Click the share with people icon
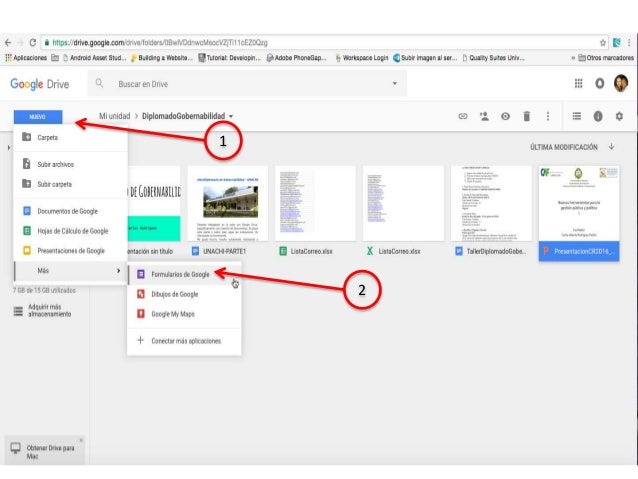Image resolution: width=638 pixels, height=479 pixels. point(484,116)
